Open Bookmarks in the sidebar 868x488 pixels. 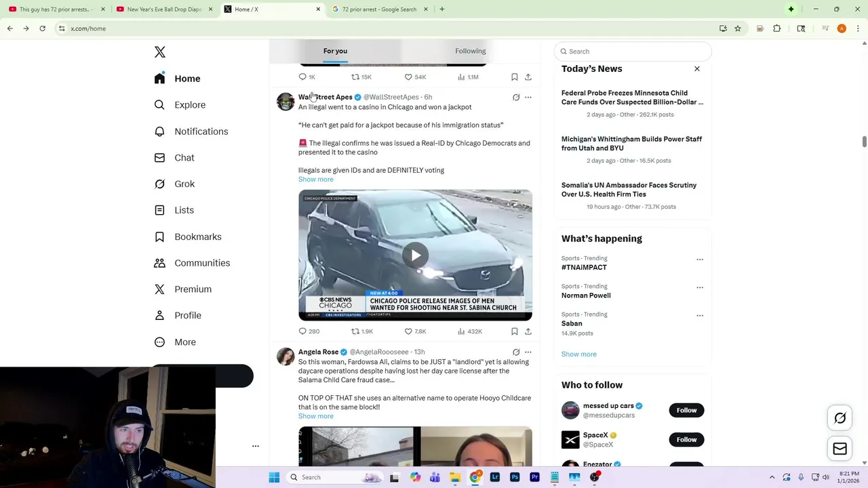point(188,237)
